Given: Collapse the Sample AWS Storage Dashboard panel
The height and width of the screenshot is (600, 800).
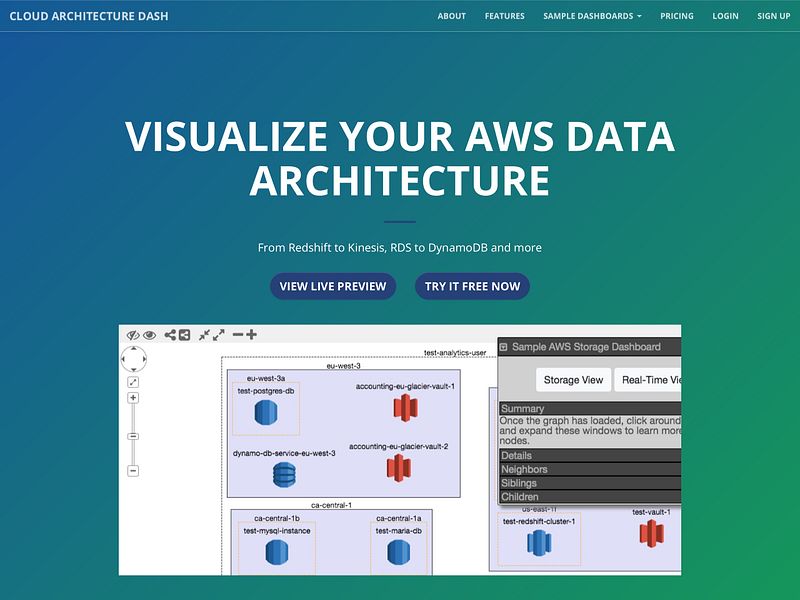Looking at the screenshot, I should click(503, 347).
